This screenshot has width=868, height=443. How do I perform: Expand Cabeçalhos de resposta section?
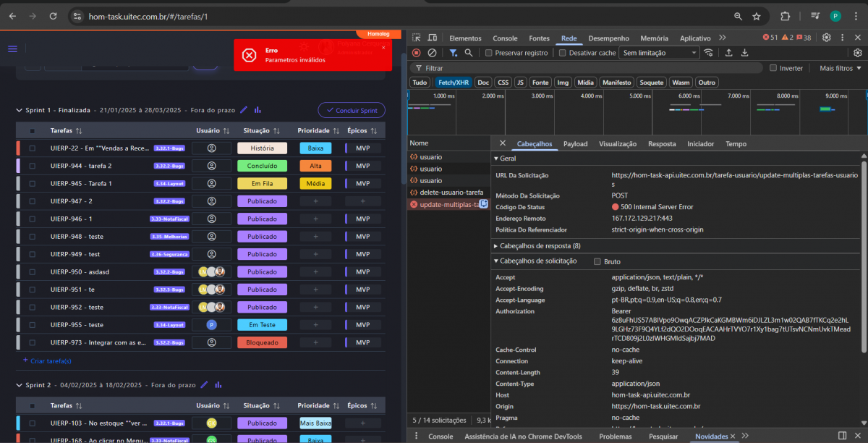535,246
